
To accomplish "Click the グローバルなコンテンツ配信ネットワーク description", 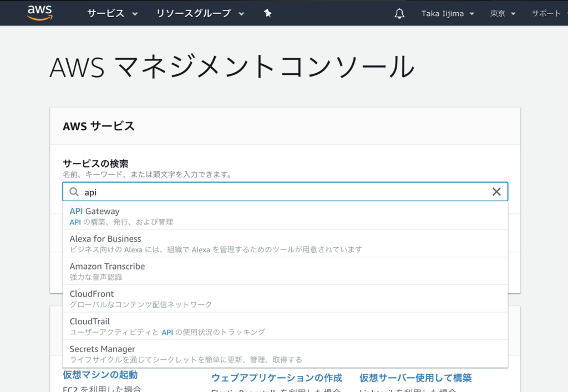I will click(141, 304).
